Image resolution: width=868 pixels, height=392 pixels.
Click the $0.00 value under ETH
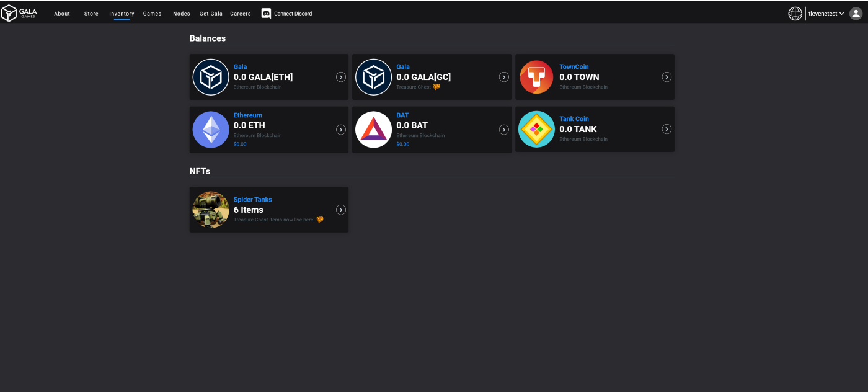pyautogui.click(x=240, y=144)
